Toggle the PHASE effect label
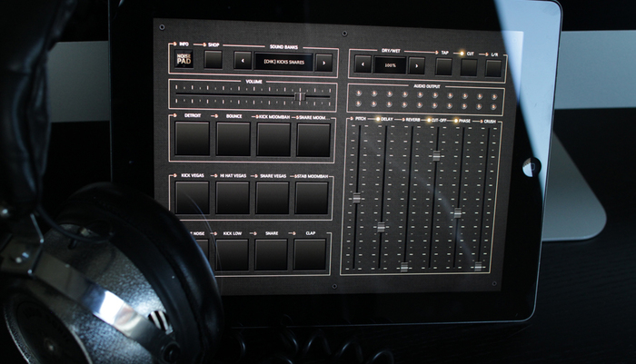Viewport: 636px width, 364px height. (x=464, y=122)
